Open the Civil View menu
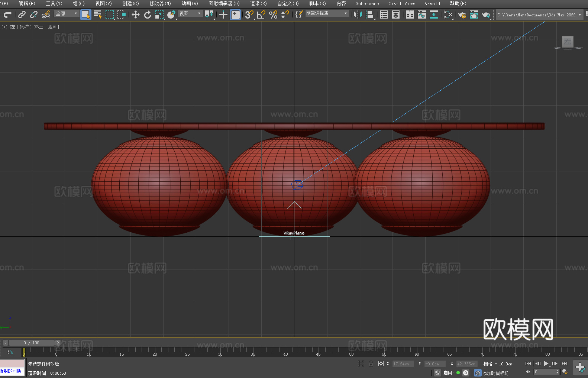 [401, 3]
